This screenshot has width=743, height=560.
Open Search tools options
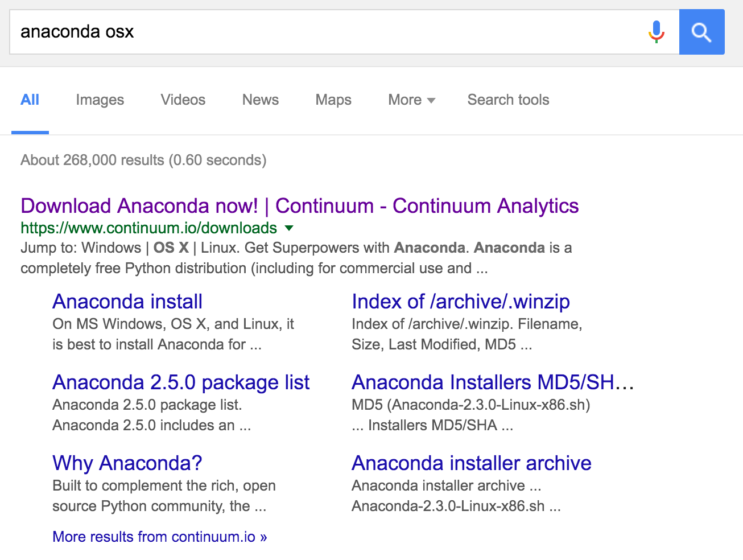click(x=509, y=100)
